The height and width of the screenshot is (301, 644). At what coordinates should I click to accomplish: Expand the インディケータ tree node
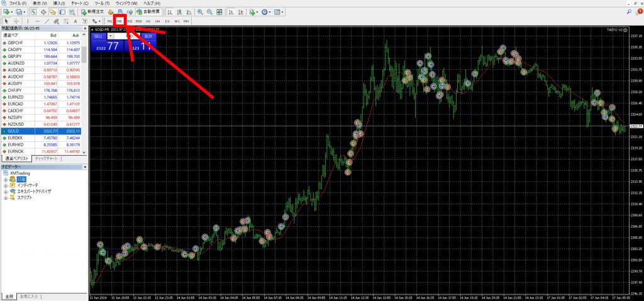click(x=6, y=185)
